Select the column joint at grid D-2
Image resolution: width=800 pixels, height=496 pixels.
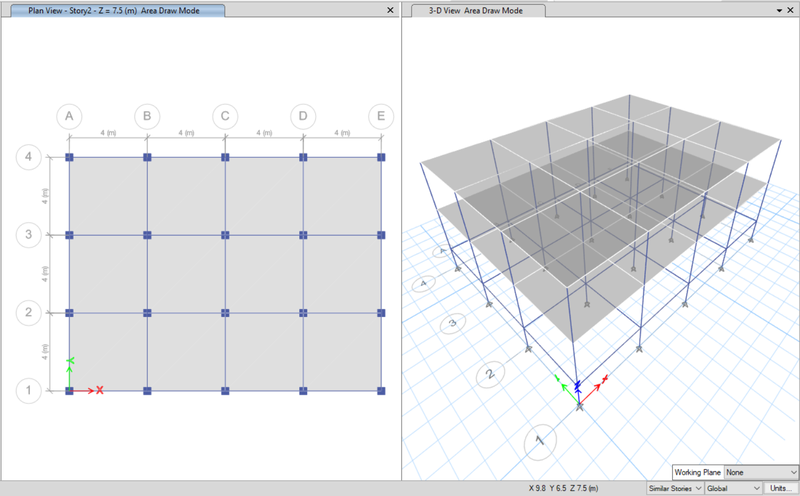click(303, 313)
